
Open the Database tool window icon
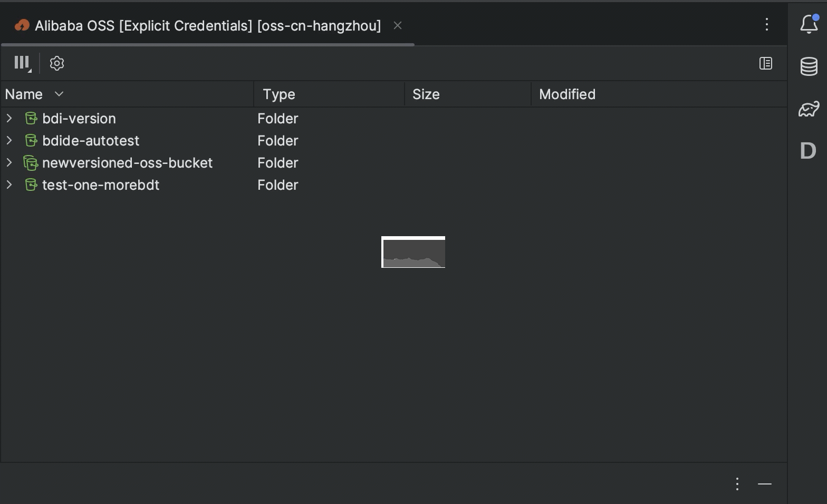pos(809,66)
